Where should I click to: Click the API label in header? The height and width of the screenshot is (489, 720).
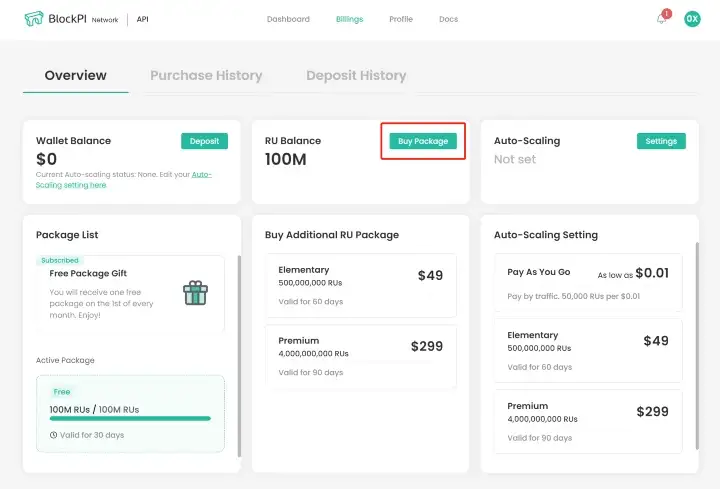142,19
